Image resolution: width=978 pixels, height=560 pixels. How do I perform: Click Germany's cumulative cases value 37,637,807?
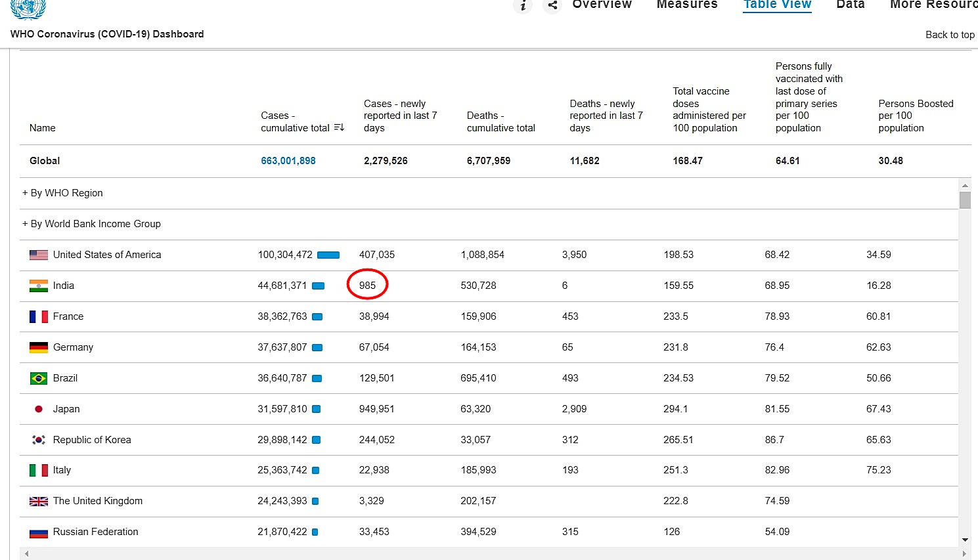282,347
